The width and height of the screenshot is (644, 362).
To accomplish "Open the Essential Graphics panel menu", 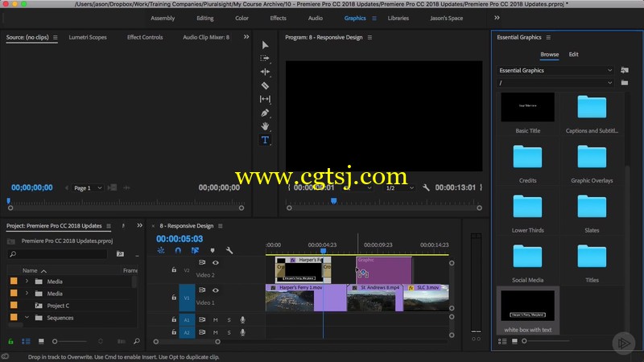I will coord(548,37).
